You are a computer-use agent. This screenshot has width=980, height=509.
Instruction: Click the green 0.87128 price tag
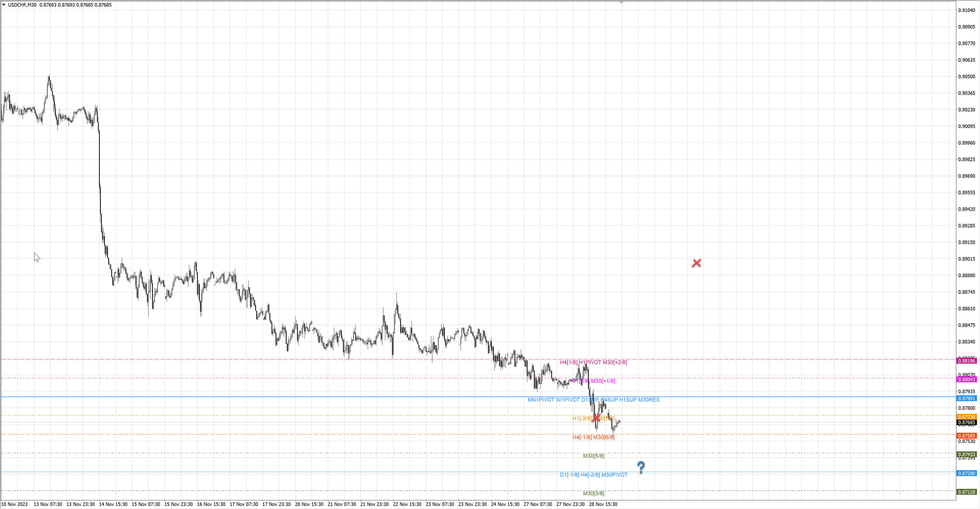[x=966, y=492]
